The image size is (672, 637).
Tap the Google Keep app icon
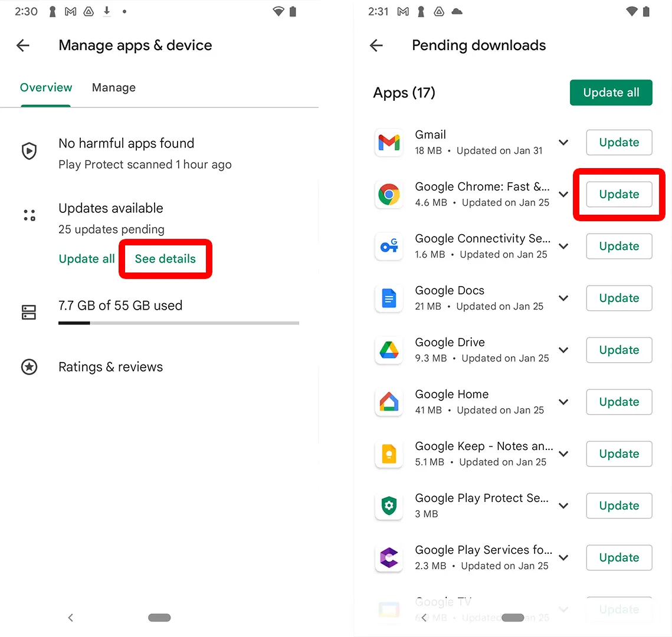click(389, 454)
